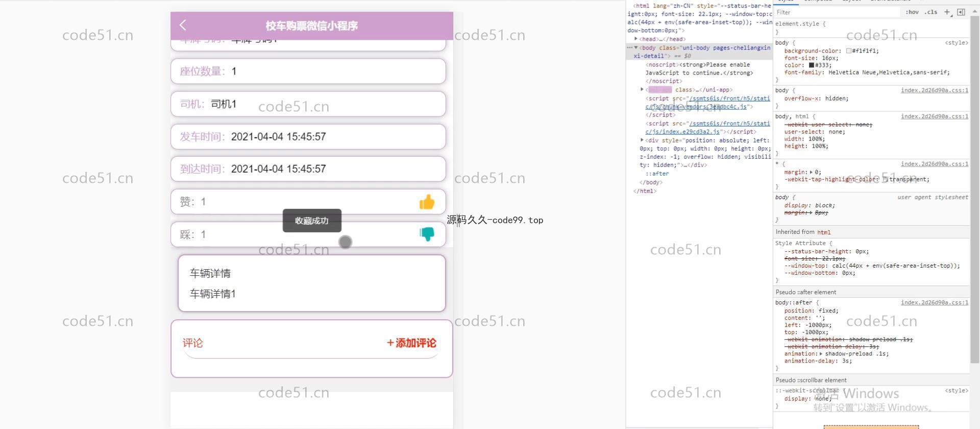Click the +添加评论 button
Viewport: 980px width, 429px height.
[411, 343]
